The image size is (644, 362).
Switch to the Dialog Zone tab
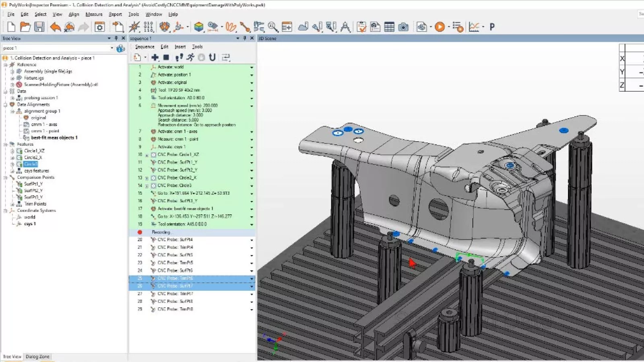(37, 357)
